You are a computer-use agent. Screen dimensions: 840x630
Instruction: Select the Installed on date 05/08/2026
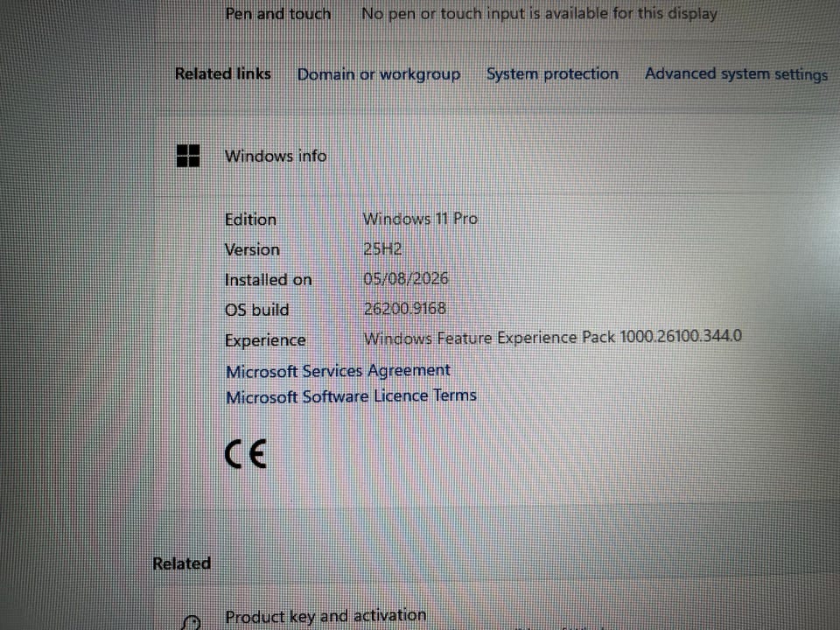[x=405, y=278]
